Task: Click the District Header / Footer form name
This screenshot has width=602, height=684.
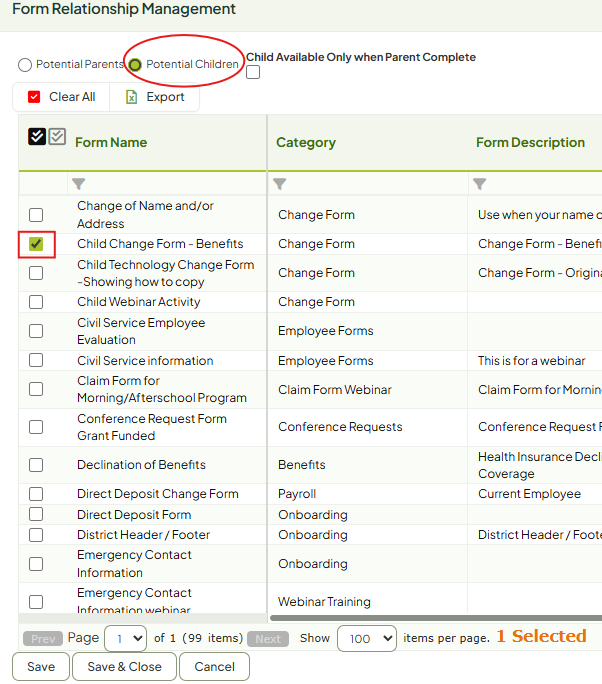Action: (144, 535)
